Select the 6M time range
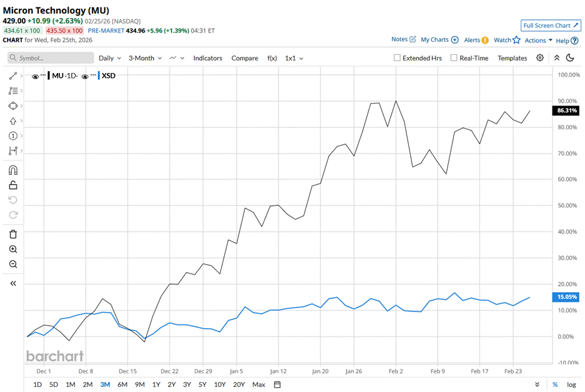Screen dimensions: 585x392 pyautogui.click(x=122, y=385)
